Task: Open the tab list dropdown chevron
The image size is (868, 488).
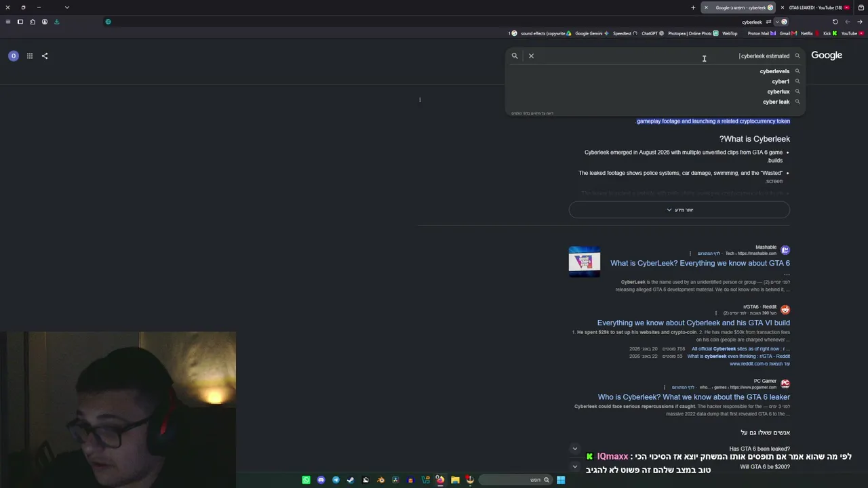Action: [66, 7]
